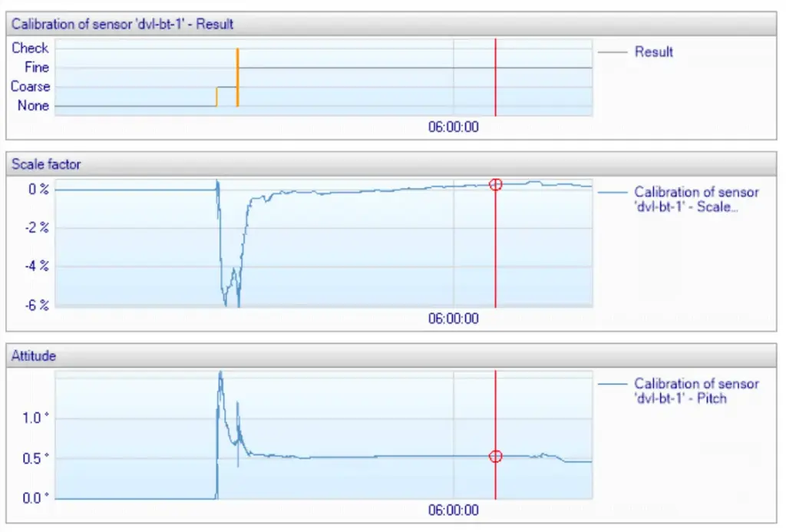
Task: Select the 'Scale factor' panel title bar
Action: pyautogui.click(x=46, y=164)
